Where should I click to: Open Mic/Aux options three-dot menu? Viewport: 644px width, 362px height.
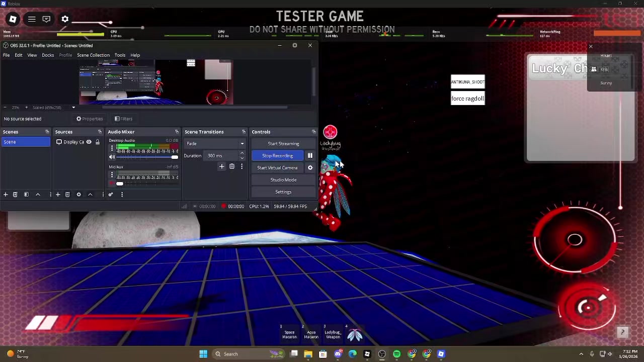(112, 175)
